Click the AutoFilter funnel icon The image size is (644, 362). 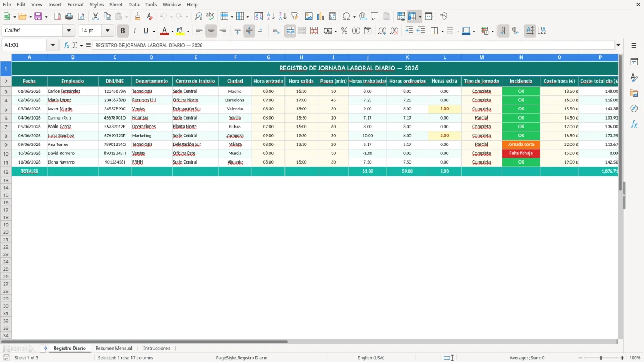click(294, 17)
